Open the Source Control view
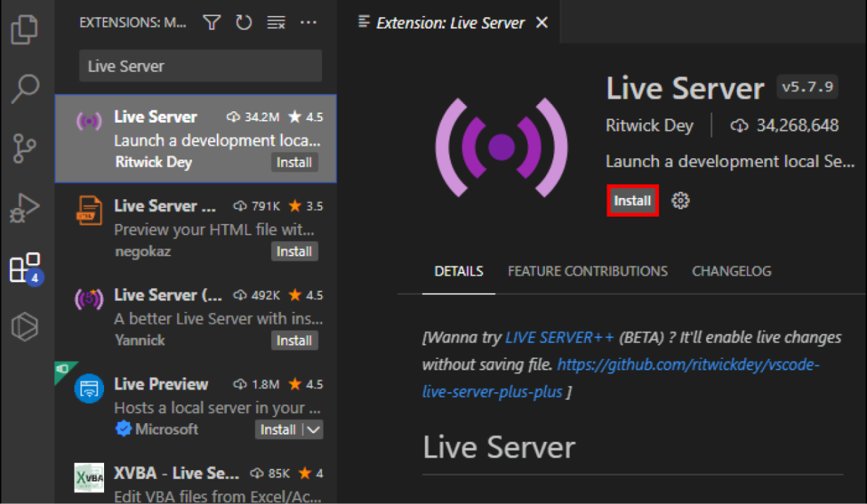This screenshot has height=504, width=867. point(25,147)
